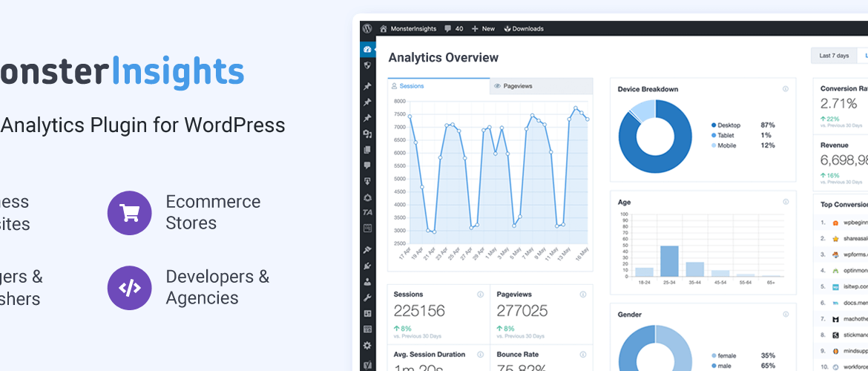
Task: Open the stickman row in Top Conversions
Action: tap(842, 335)
